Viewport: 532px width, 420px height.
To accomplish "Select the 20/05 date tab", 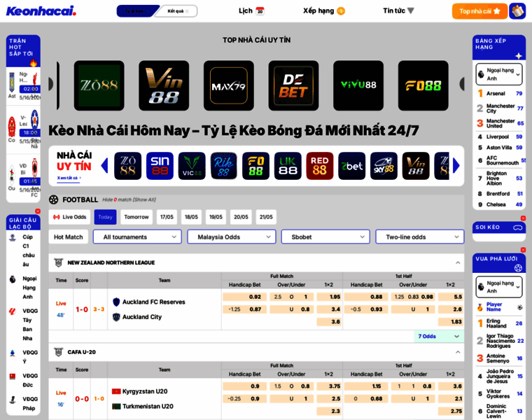I will 241,217.
